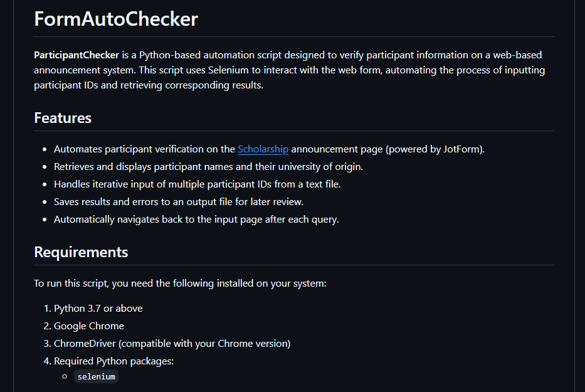Click the "Automatically navigates back" bullet text
The height and width of the screenshot is (392, 585).
pyautogui.click(x=196, y=220)
